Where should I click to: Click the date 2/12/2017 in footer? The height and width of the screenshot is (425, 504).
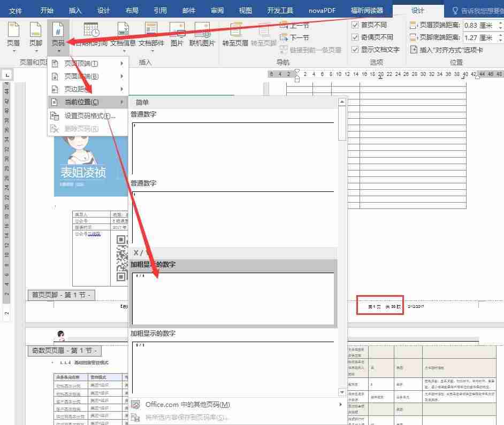[416, 306]
